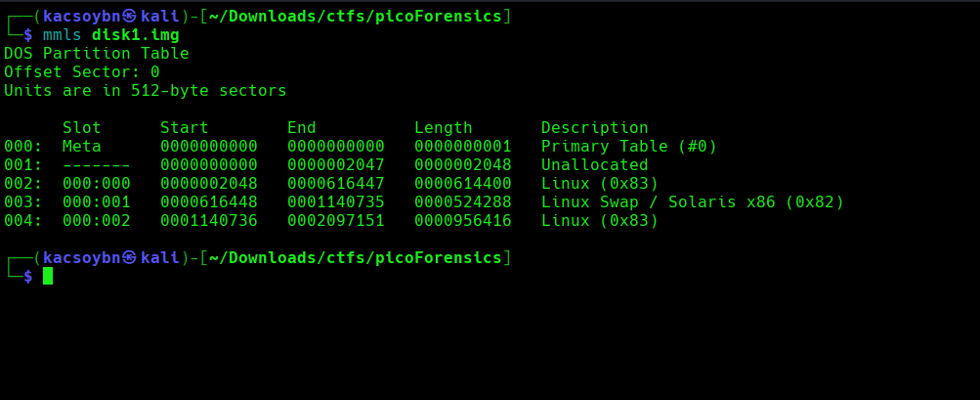Click the Offset Sector: 0 line
This screenshot has width=980, height=400.
click(82, 72)
